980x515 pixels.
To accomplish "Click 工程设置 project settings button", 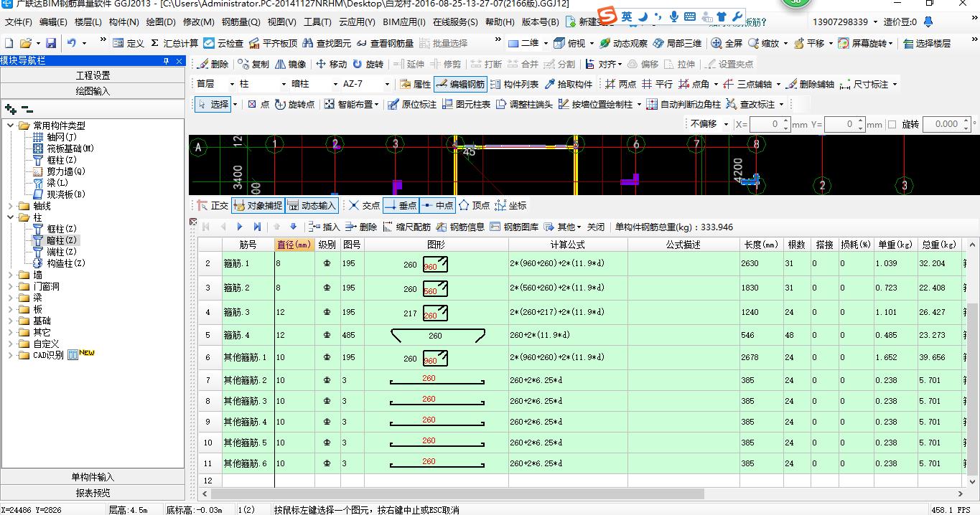I will click(x=93, y=75).
